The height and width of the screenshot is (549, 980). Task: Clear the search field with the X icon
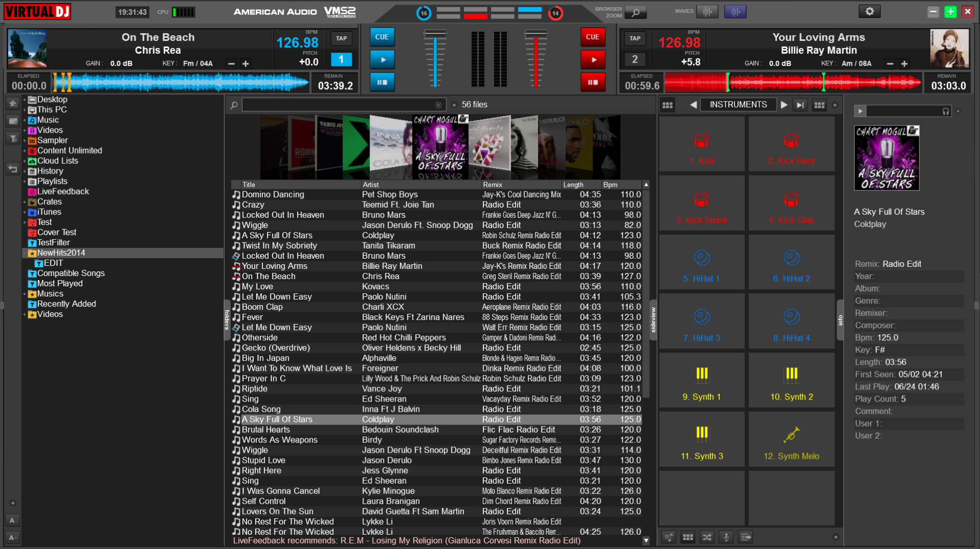point(438,105)
